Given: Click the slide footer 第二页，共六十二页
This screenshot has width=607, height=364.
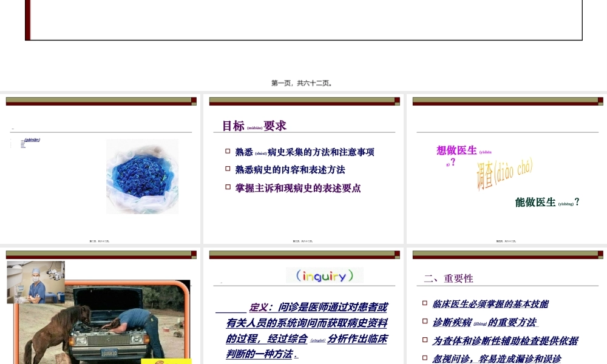Looking at the screenshot, I should [100, 240].
